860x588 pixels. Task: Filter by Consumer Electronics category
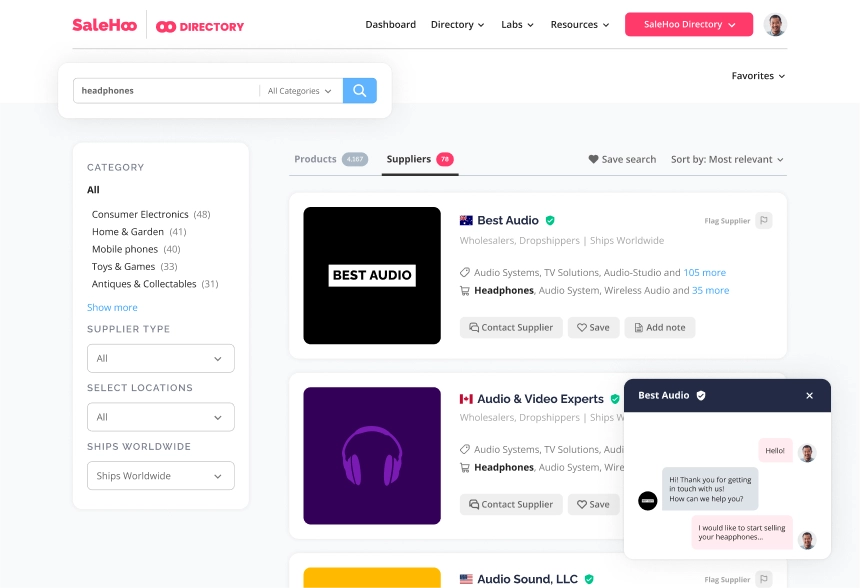(151, 214)
